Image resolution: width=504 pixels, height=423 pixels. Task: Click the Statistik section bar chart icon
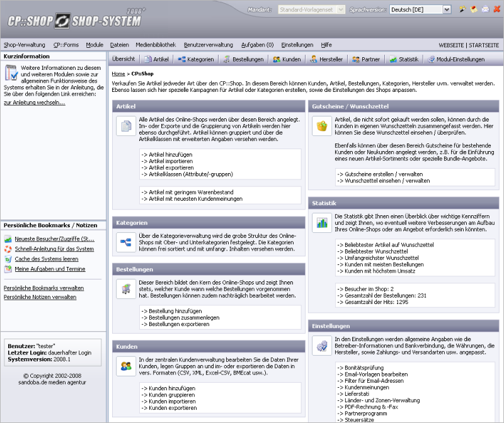coord(322,223)
